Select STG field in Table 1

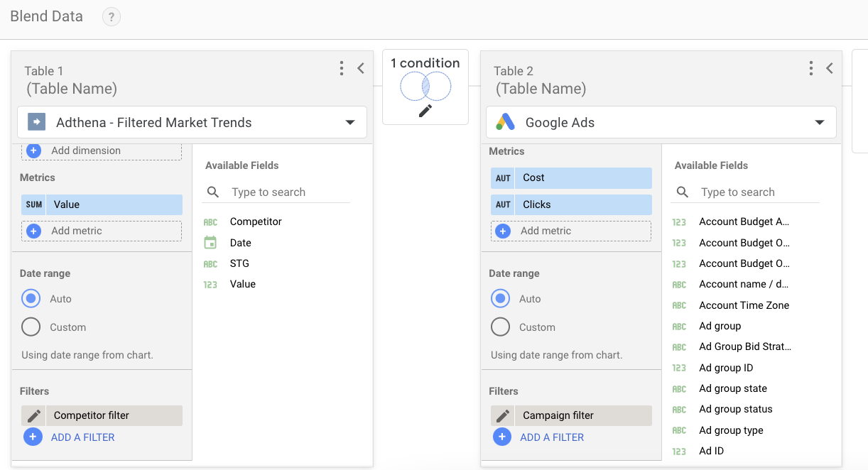coord(239,263)
